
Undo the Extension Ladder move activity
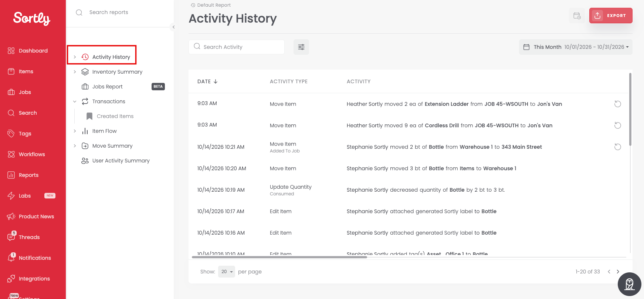(617, 104)
